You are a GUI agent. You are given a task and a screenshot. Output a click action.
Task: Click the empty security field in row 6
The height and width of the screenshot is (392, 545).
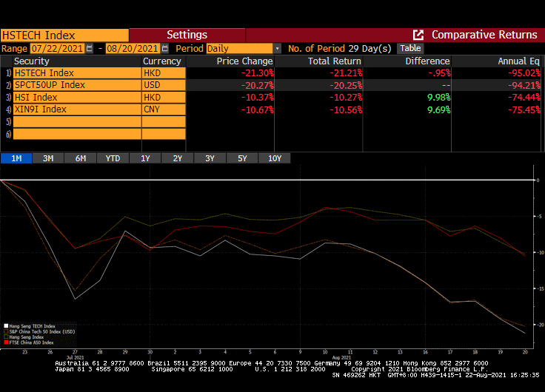pos(77,134)
